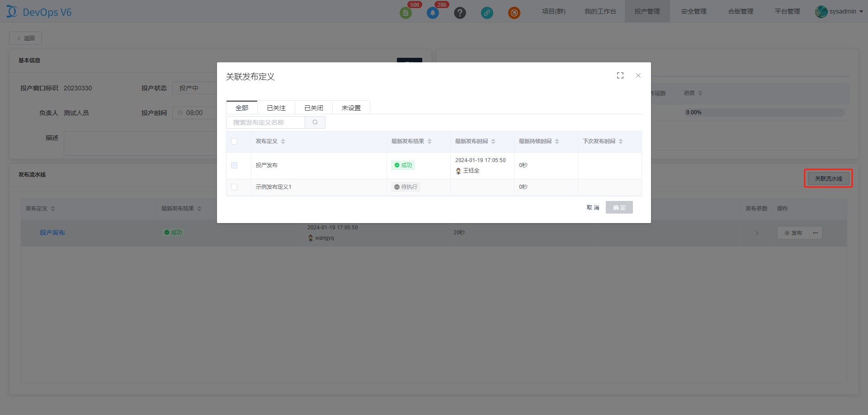Click the teal link icon in header

(487, 13)
